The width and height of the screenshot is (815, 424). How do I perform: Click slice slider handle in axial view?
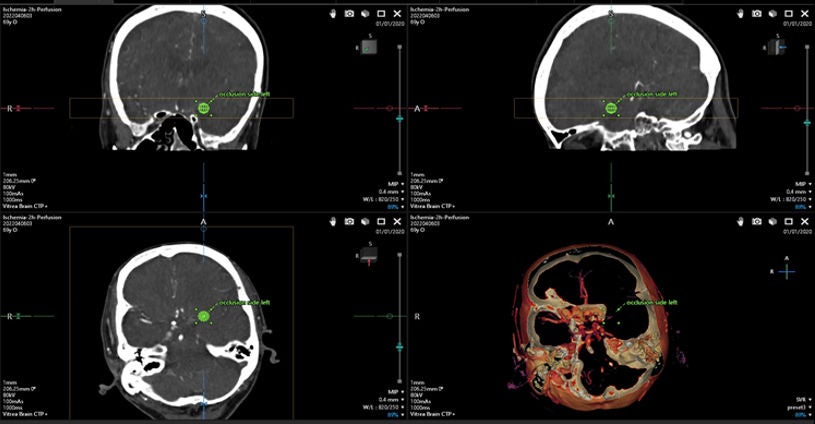[x=399, y=346]
